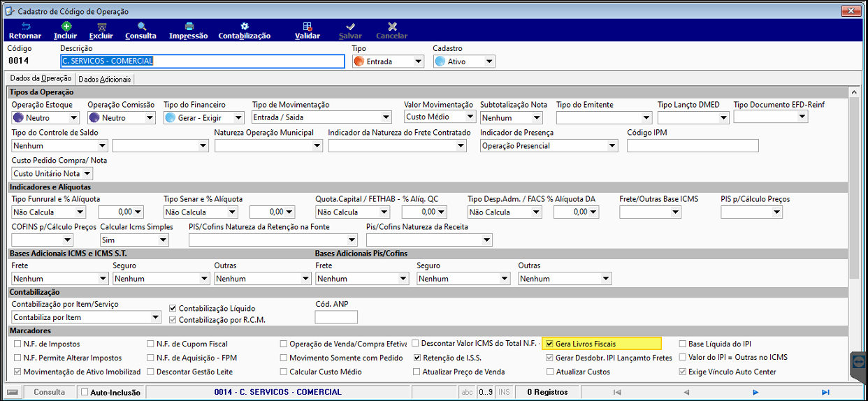
Task: Click the Cancelar X icon
Action: pyautogui.click(x=392, y=27)
